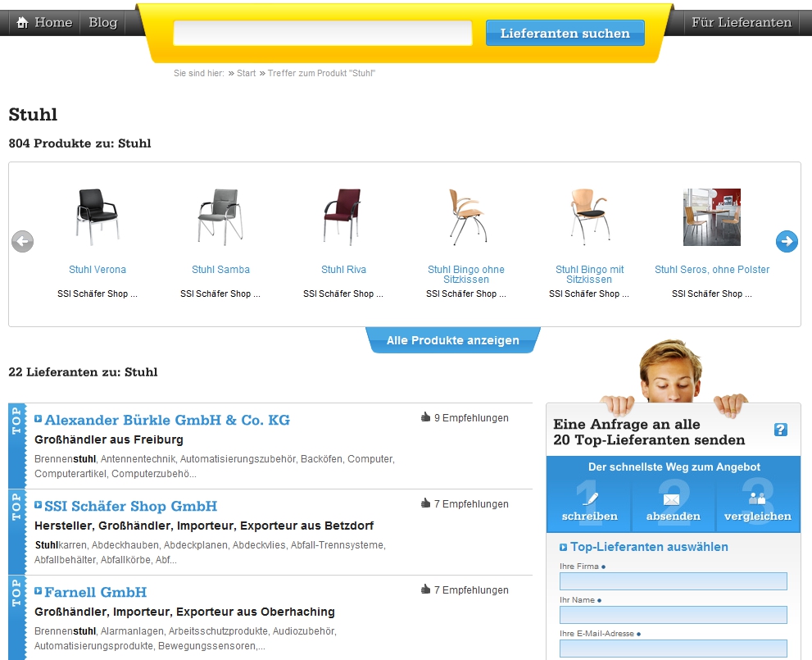Image resolution: width=812 pixels, height=660 pixels.
Task: Click arrow icon beside Farnell GmbH heading
Action: tap(39, 590)
